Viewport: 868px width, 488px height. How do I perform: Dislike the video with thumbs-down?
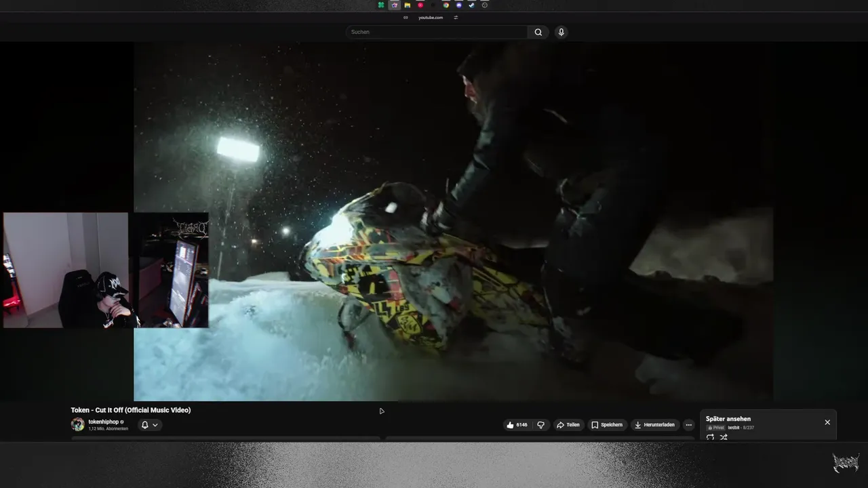click(540, 425)
